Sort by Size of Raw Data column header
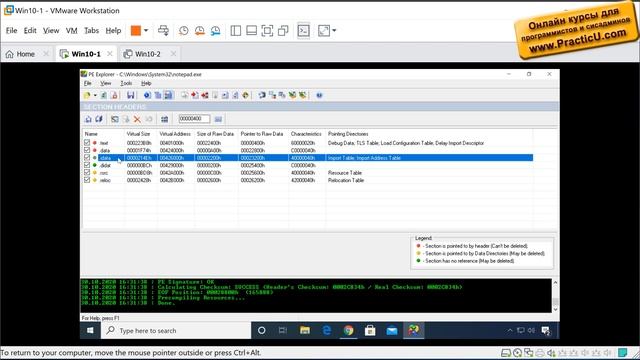 tap(216, 134)
